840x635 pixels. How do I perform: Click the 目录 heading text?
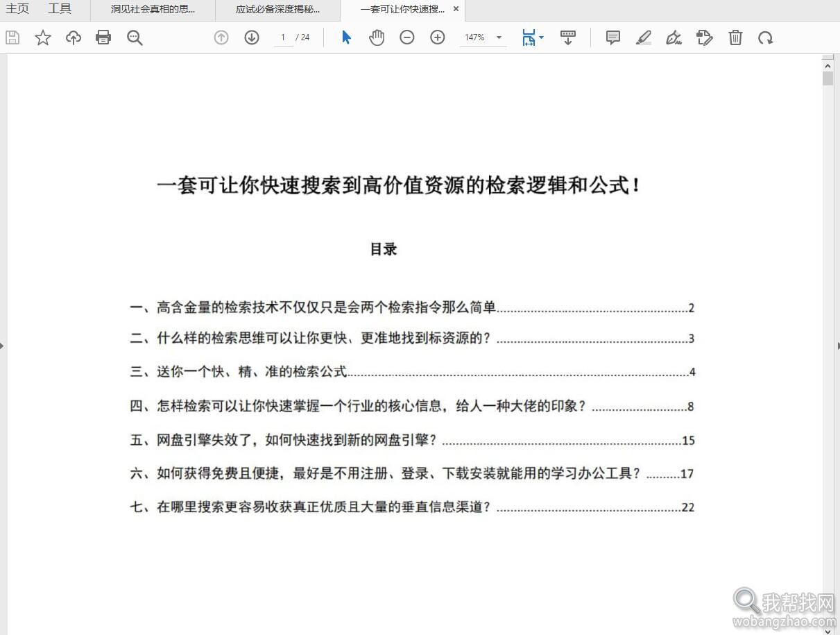[384, 249]
